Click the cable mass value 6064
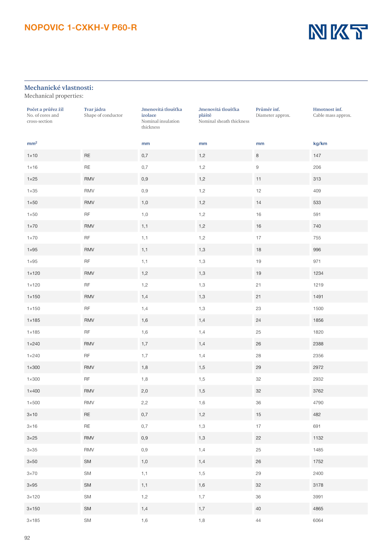Image resolution: width=392 pixels, height=555 pixels. click(318, 520)
